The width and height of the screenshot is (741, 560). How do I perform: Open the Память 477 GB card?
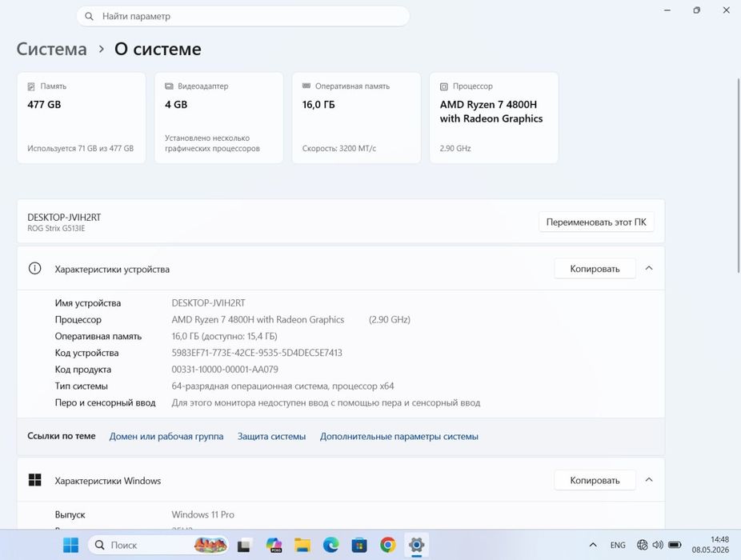click(x=82, y=118)
